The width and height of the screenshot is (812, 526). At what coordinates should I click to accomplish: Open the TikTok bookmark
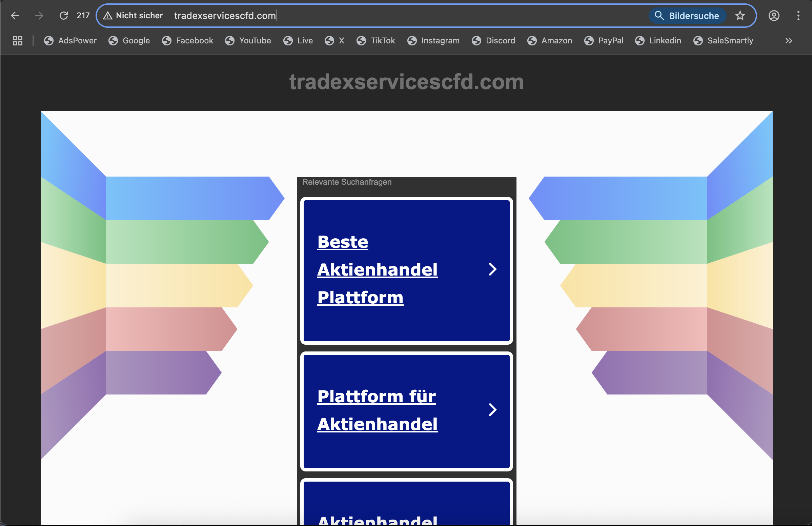click(376, 41)
